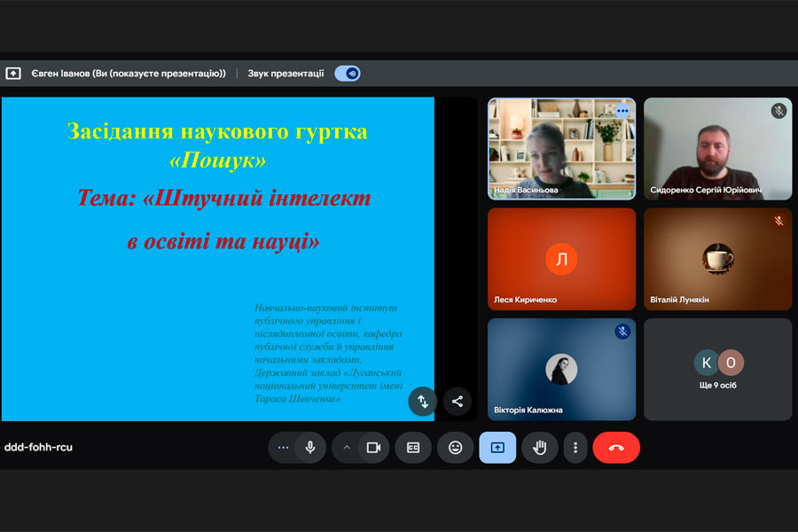Select Сидоренко Сергій Юрійович video tile
The height and width of the screenshot is (532, 798).
coord(717,149)
